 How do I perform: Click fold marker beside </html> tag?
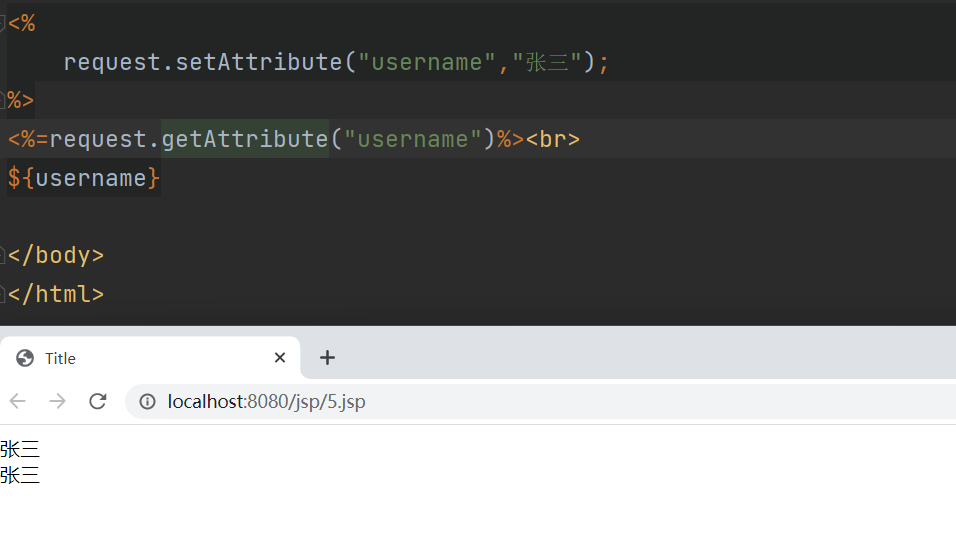(2, 294)
